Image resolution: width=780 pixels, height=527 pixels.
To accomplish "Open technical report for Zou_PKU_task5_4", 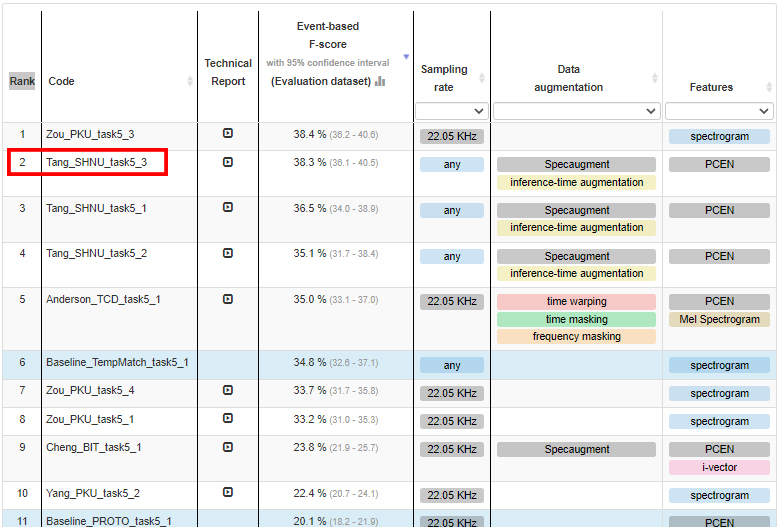I will pyautogui.click(x=228, y=390).
